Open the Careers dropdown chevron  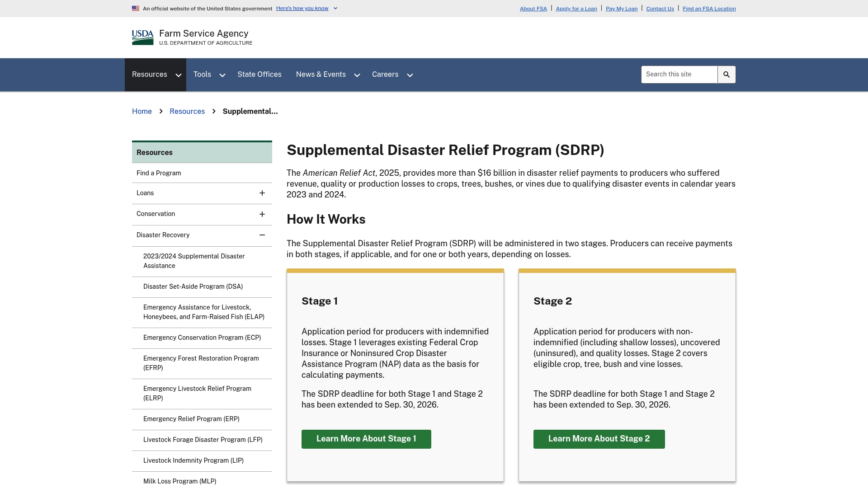click(410, 75)
